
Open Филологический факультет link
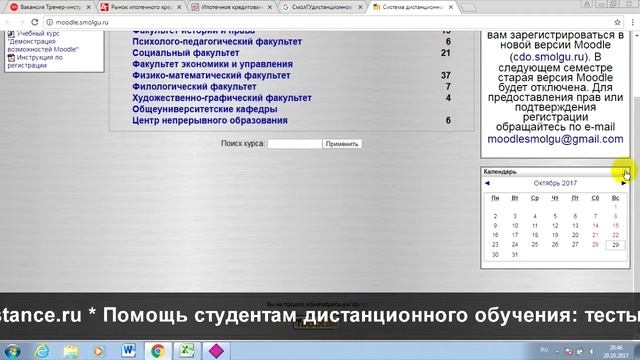pos(194,87)
